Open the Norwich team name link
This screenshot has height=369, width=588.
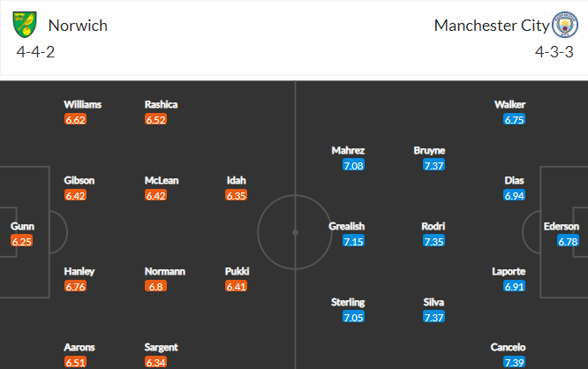coord(78,26)
